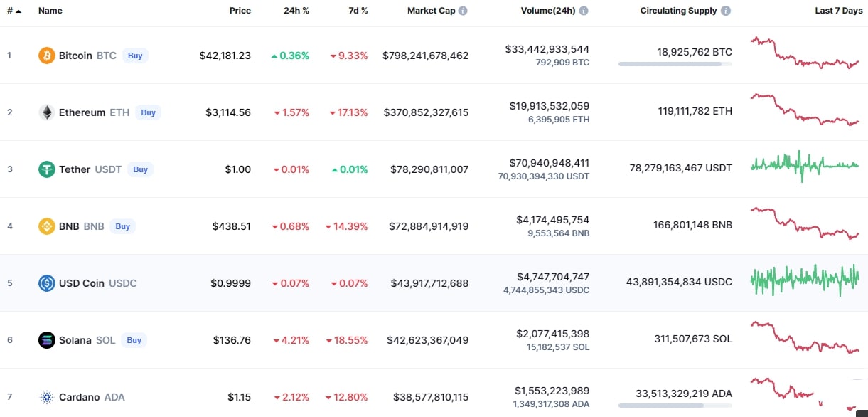868x417 pixels.
Task: Open the Bitcoin BTC name link
Action: 87,56
